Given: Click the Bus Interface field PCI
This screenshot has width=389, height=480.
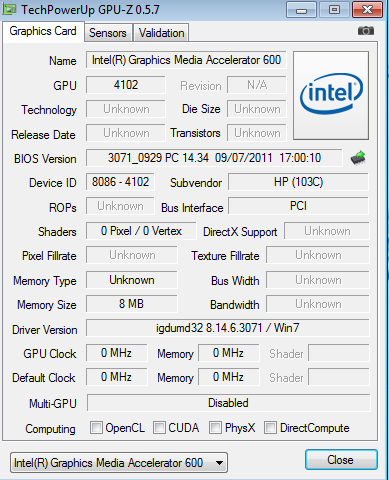Looking at the screenshot, I should 298,206.
